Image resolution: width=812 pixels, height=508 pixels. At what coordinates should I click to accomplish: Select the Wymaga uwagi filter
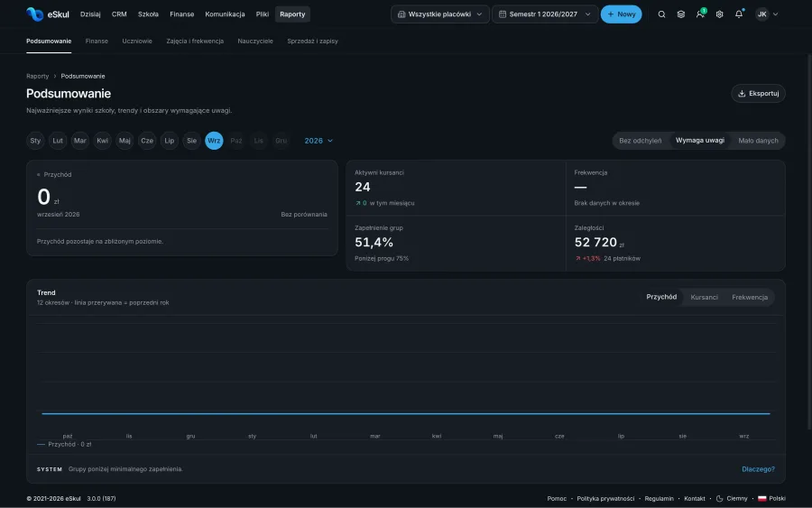[x=699, y=141]
